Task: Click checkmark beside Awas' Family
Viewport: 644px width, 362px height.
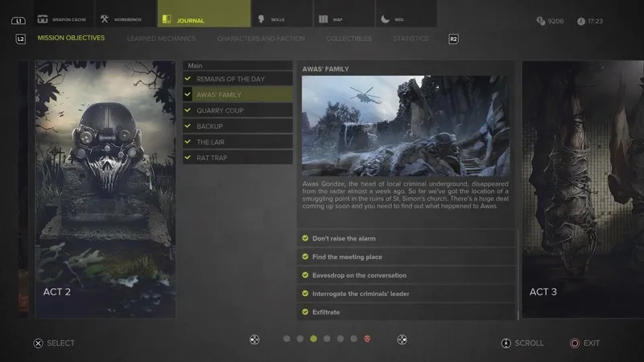Action: tap(188, 94)
